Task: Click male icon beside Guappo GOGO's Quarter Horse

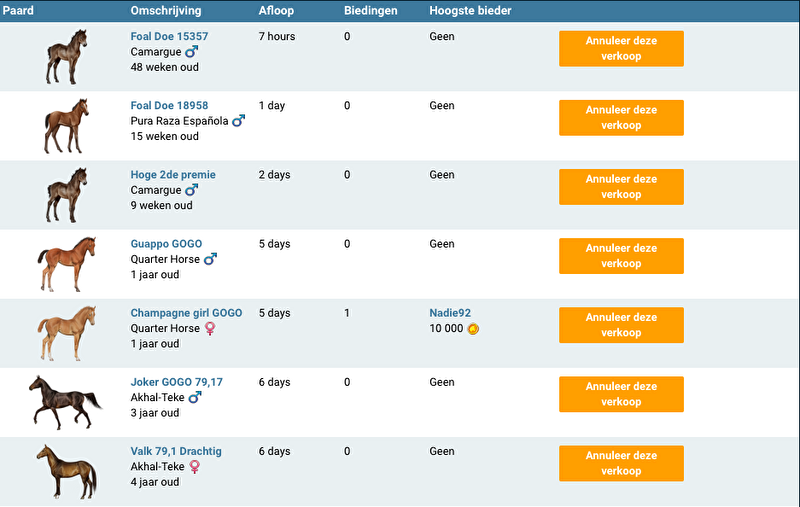Action: [x=210, y=259]
